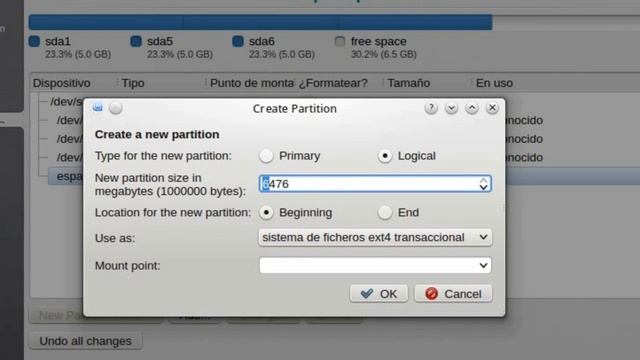Select the Primary partition type
This screenshot has height=360, width=640.
[266, 156]
